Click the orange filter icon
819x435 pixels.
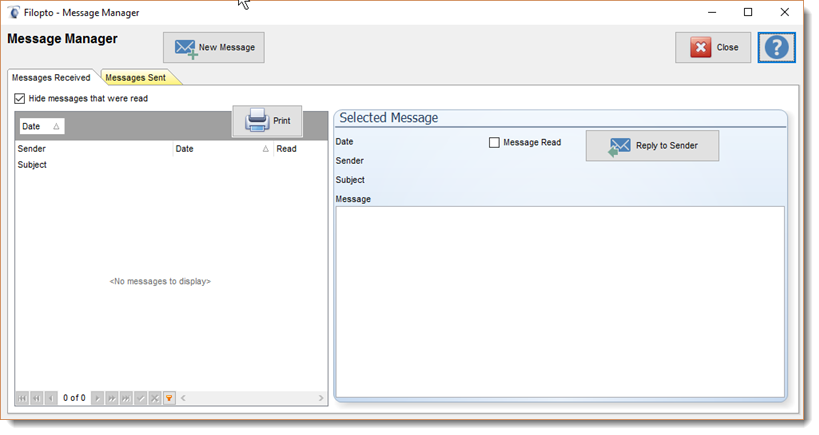[x=169, y=398]
